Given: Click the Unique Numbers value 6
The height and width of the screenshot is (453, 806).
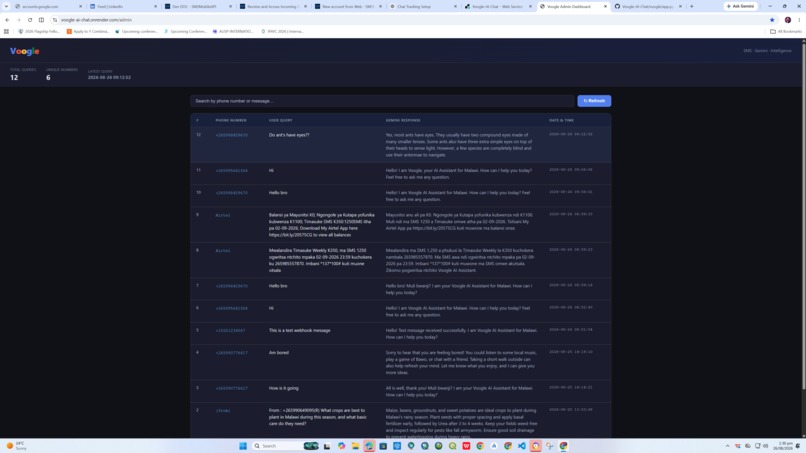Looking at the screenshot, I should click(48, 78).
